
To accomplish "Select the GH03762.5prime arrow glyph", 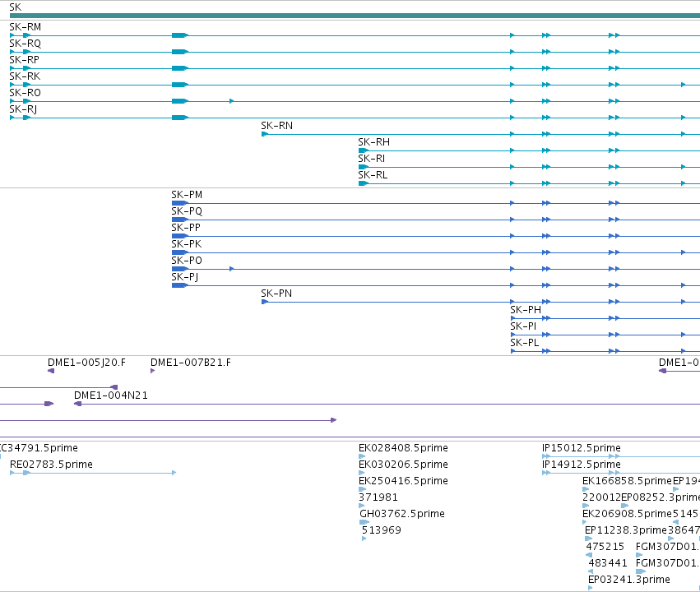I will 364,522.
